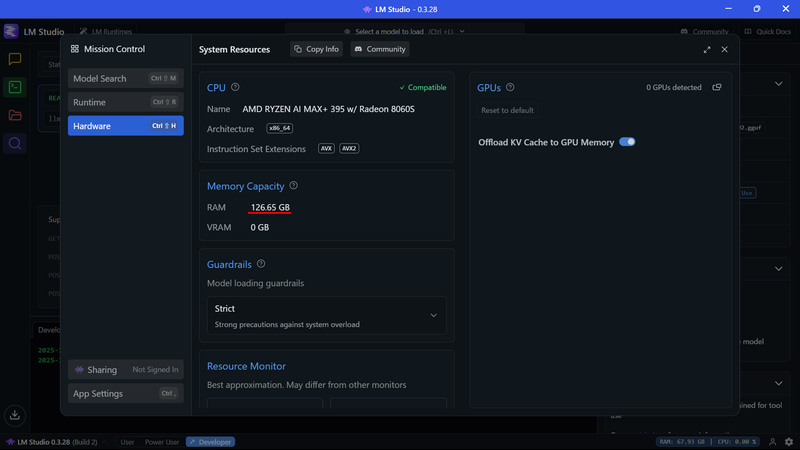This screenshot has width=800, height=450.
Task: Open App Settings
Action: 126,393
